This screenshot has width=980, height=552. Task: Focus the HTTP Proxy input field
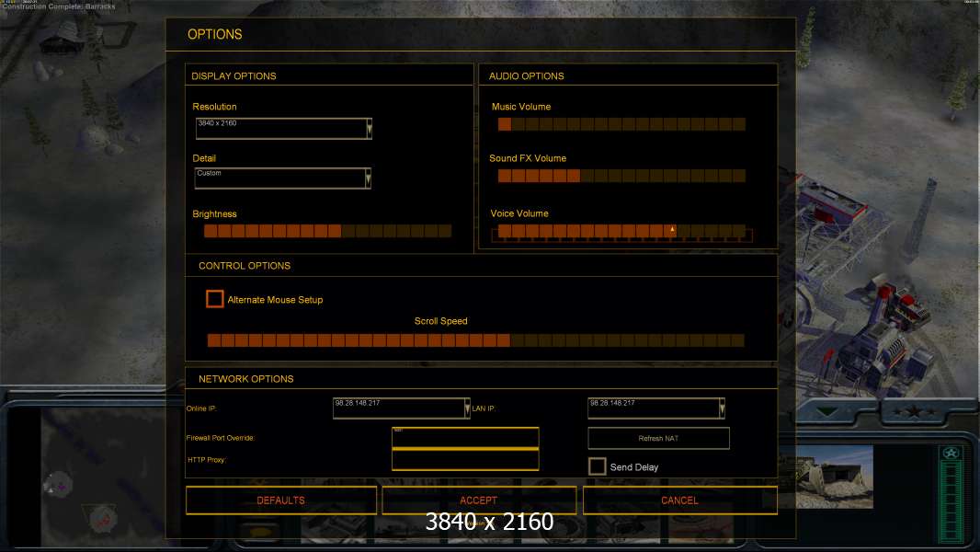pos(465,460)
